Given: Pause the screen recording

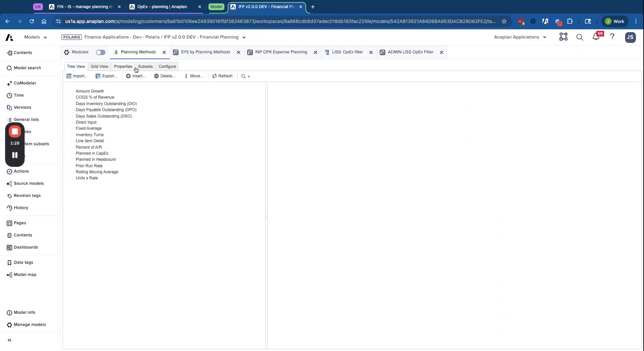Looking at the screenshot, I should [15, 155].
